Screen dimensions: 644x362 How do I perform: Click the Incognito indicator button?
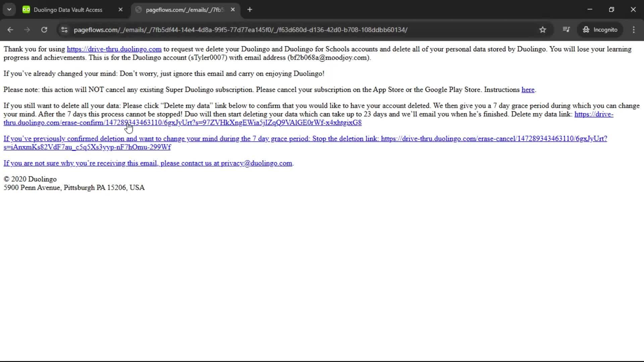[600, 30]
